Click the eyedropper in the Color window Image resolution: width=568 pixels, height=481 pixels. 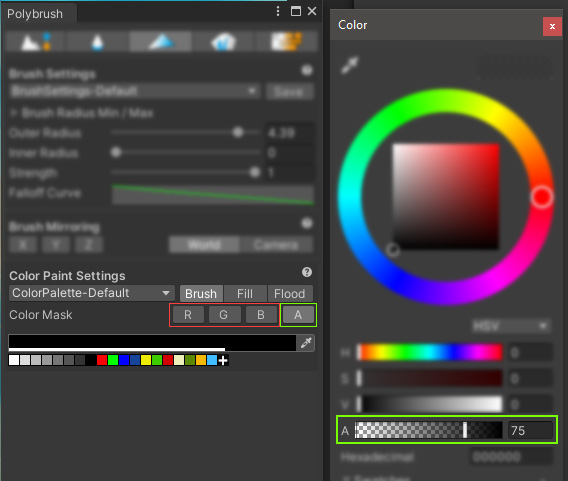350,65
